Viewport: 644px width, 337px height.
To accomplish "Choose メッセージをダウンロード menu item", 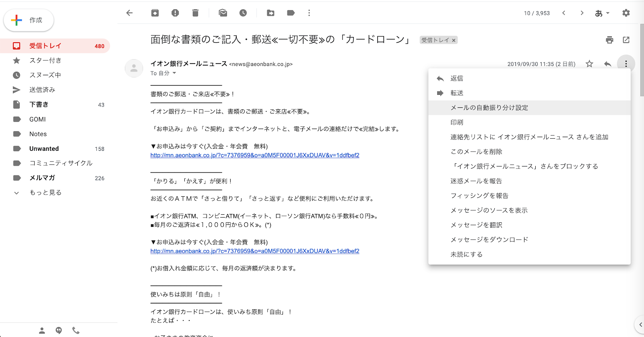I will 529,240.
